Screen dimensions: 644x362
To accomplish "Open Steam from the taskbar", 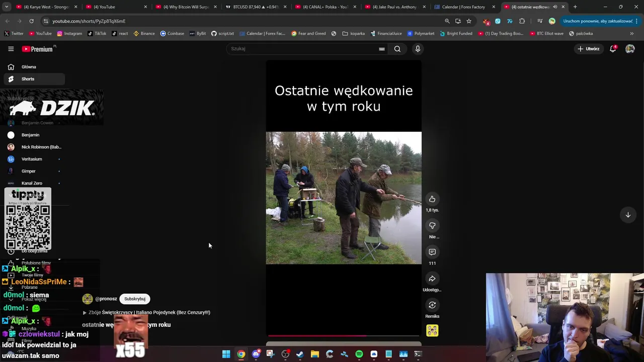I will [300, 354].
